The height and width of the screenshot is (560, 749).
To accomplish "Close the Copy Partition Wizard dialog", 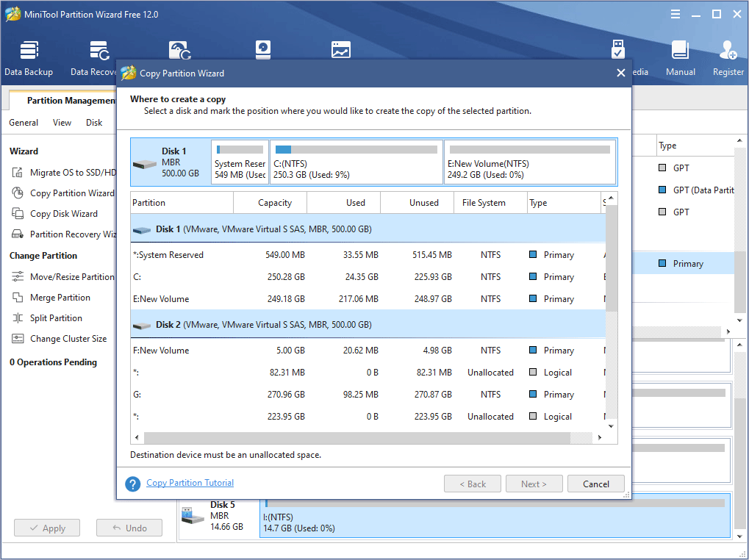I will (x=620, y=73).
